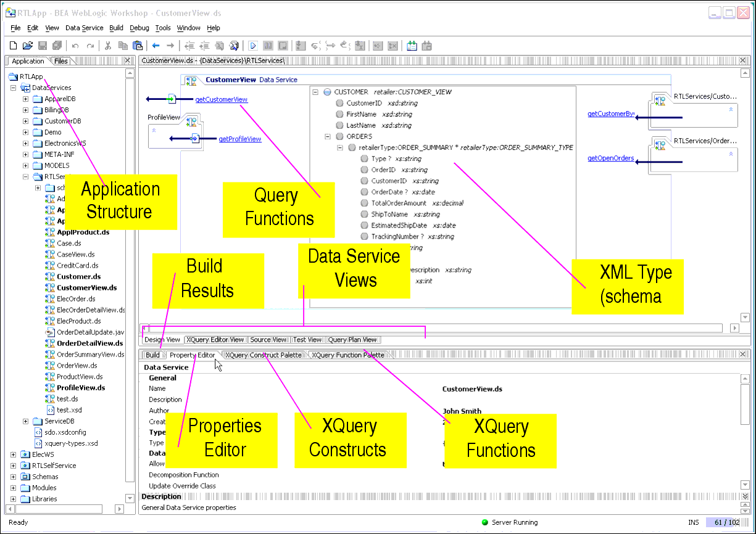Open the Tools menu
756x534 pixels.
[x=163, y=28]
